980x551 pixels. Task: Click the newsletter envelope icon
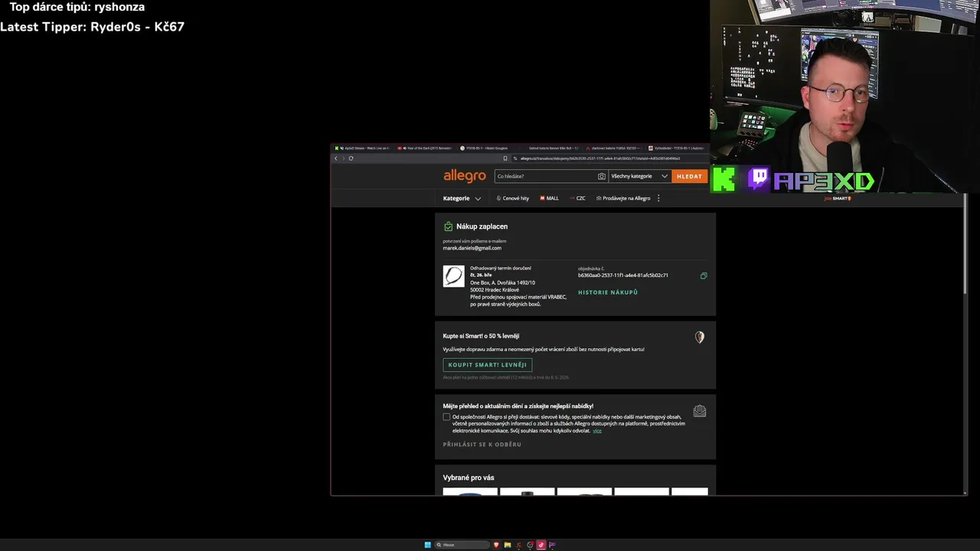coord(699,411)
